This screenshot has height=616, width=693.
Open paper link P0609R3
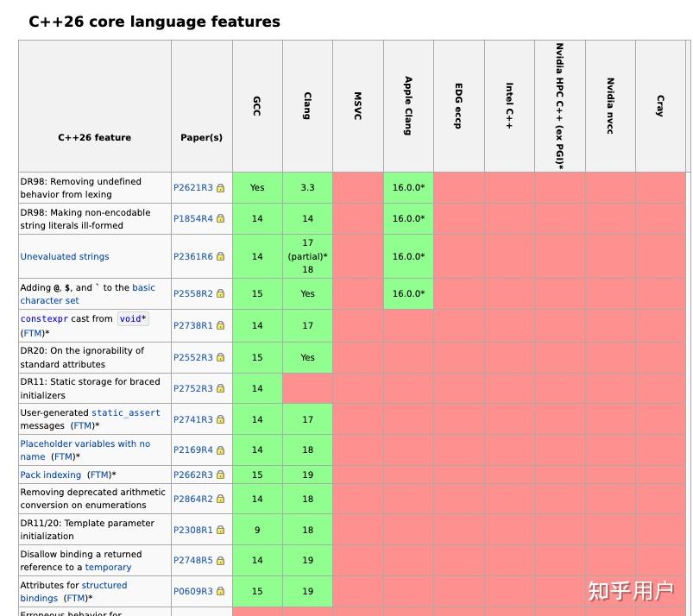pyautogui.click(x=192, y=591)
